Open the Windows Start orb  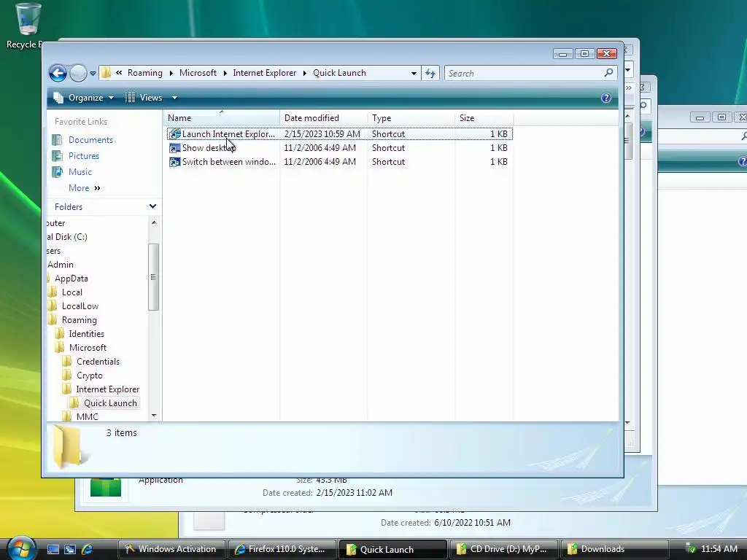pyautogui.click(x=21, y=548)
